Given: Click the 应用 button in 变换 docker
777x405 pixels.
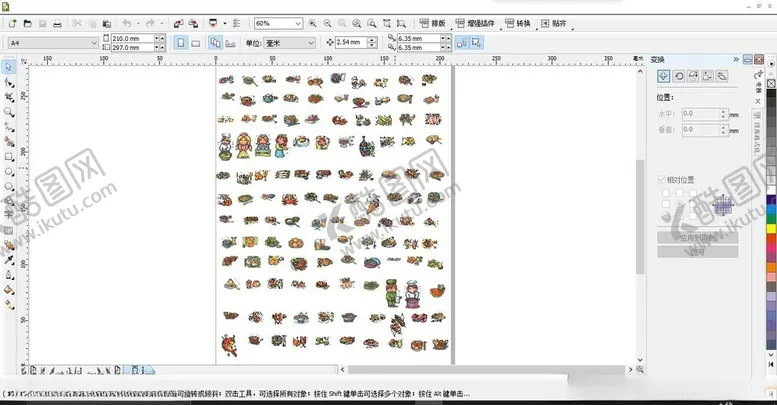Looking at the screenshot, I should point(698,252).
